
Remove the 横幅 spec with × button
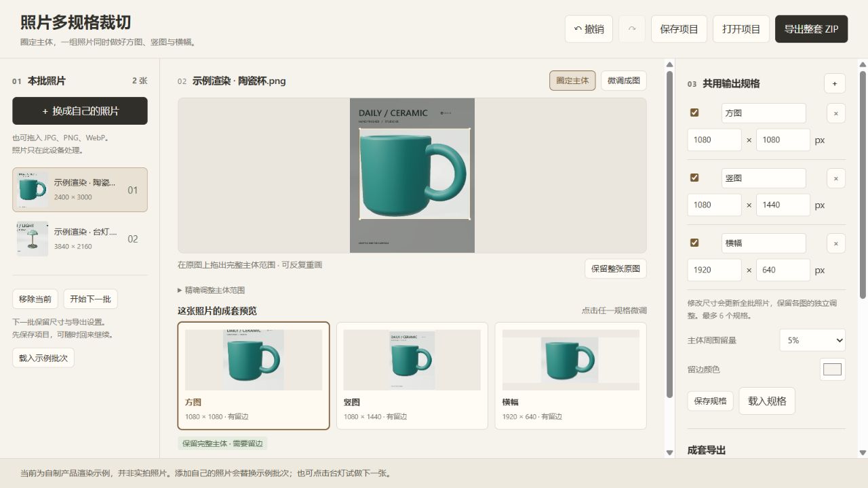(836, 243)
